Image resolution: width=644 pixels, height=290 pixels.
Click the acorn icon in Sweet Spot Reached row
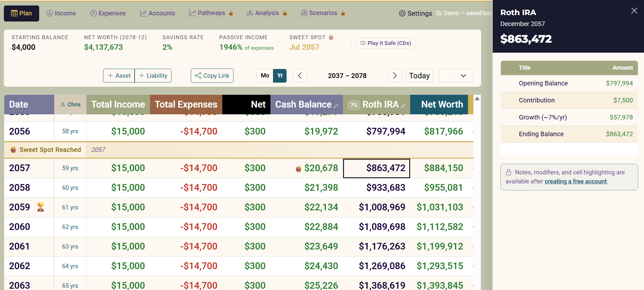pos(13,150)
